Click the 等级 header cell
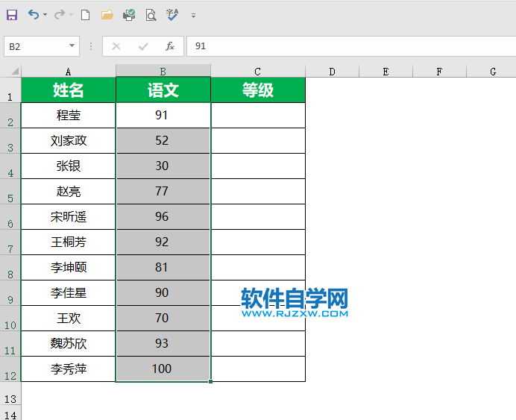Screen dimensions: 516x420 pos(258,90)
